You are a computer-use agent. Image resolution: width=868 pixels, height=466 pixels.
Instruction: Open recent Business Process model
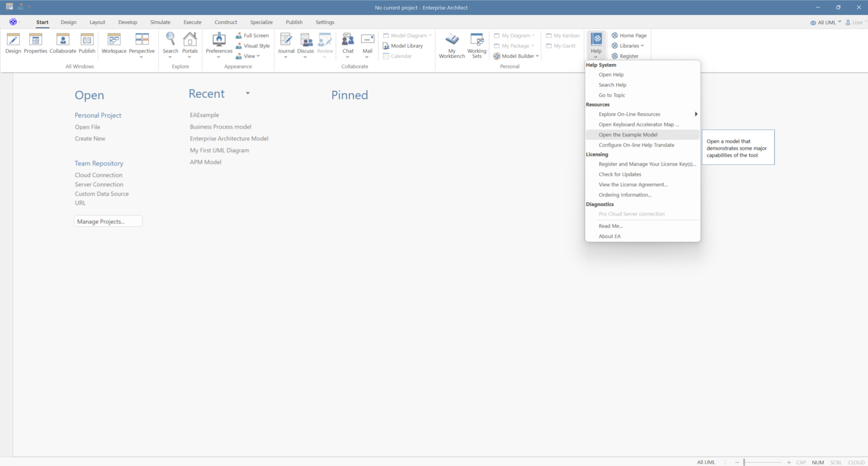(x=221, y=127)
